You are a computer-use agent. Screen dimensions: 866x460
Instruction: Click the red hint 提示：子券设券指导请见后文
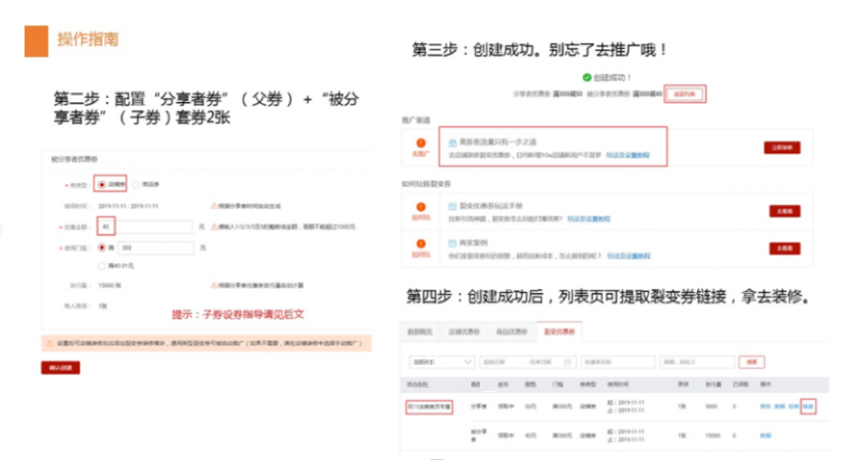coord(237,315)
